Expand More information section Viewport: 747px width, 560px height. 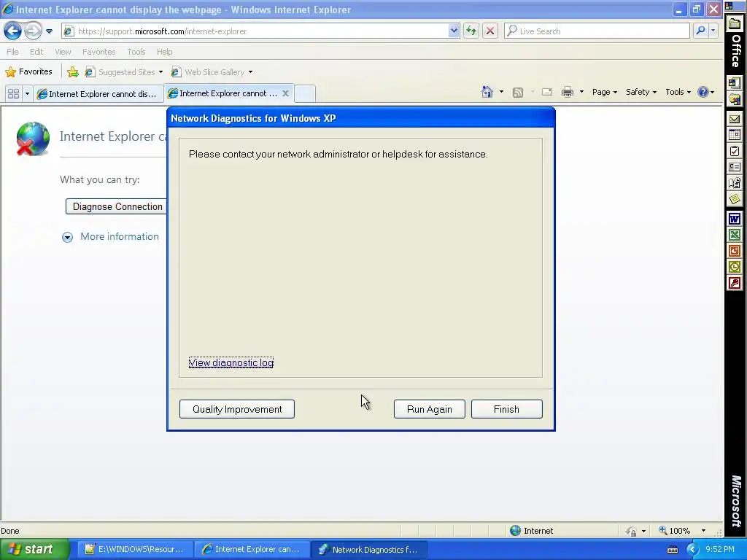[x=110, y=237]
